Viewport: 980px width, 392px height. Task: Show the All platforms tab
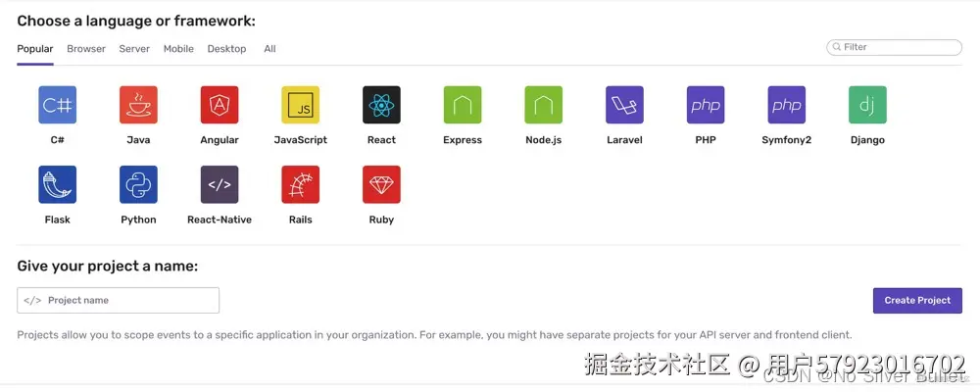tap(270, 49)
